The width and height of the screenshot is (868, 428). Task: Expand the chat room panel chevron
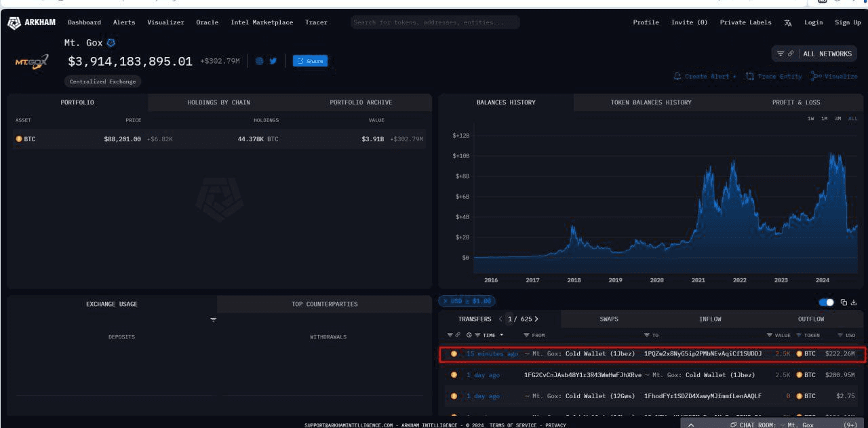pyautogui.click(x=691, y=425)
